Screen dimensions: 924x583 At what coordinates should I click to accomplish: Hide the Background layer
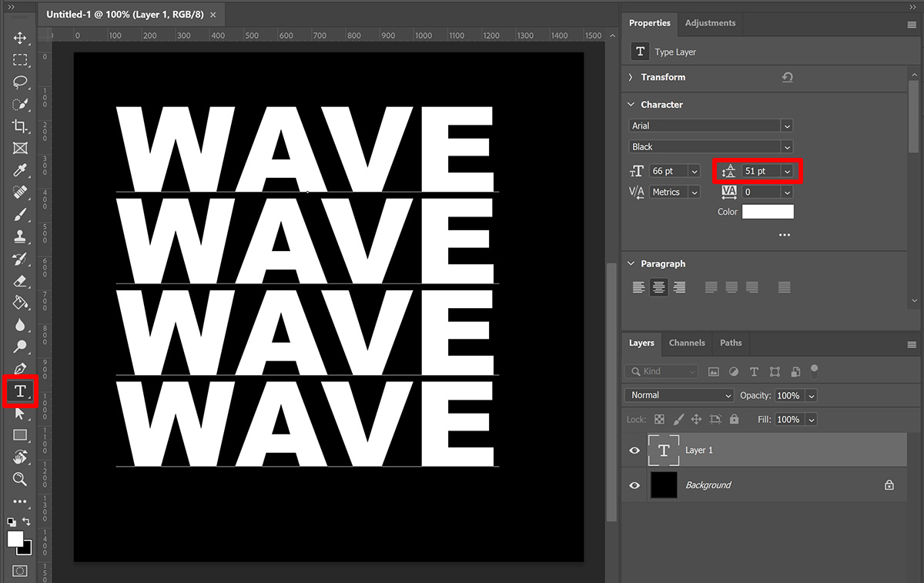coord(634,485)
